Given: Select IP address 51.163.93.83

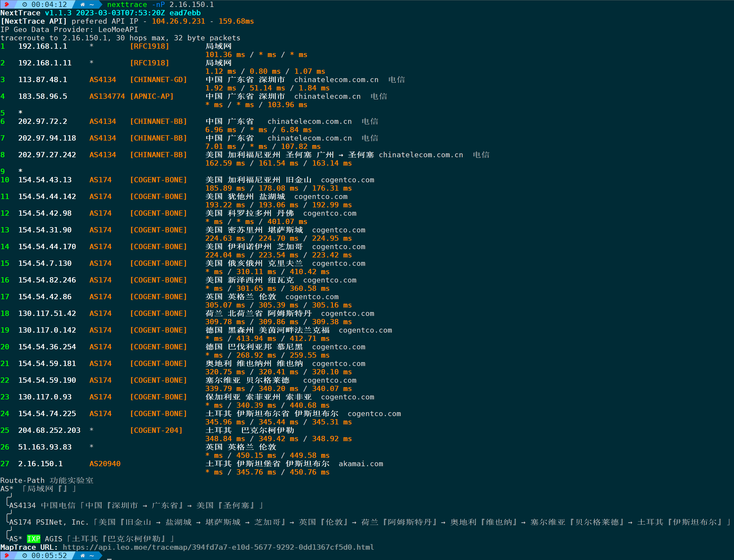Looking at the screenshot, I should [x=45, y=447].
